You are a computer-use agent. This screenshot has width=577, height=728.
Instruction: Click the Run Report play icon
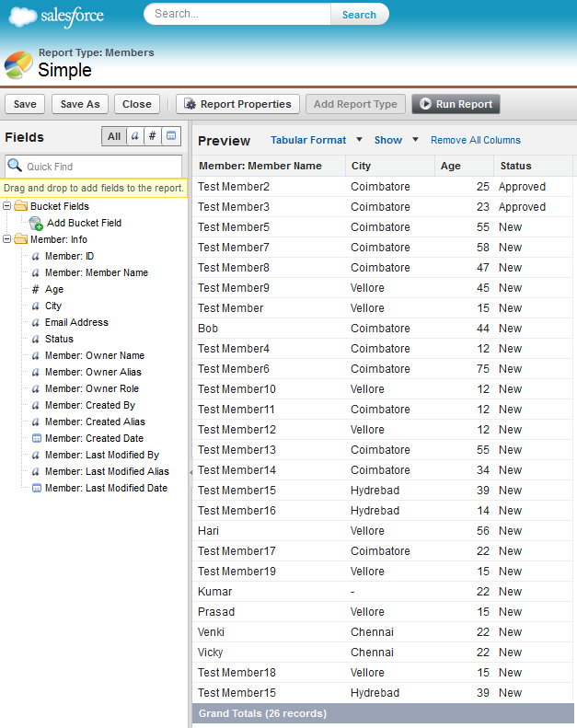click(x=425, y=104)
